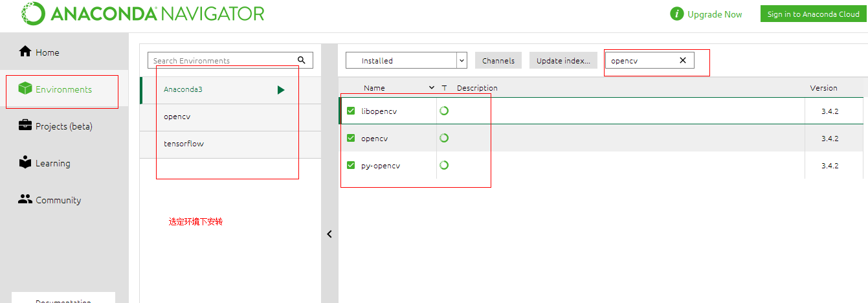Open the Community tab
This screenshot has height=303, width=868.
click(x=65, y=199)
